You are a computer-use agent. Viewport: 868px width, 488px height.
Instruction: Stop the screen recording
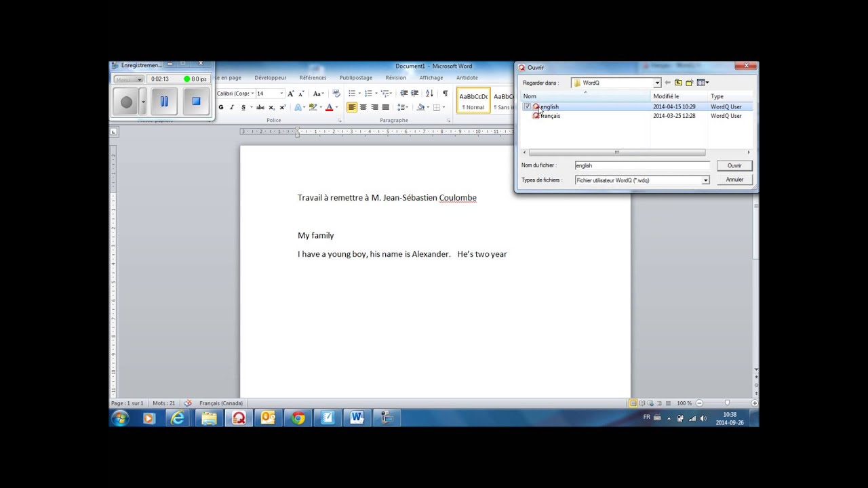196,102
